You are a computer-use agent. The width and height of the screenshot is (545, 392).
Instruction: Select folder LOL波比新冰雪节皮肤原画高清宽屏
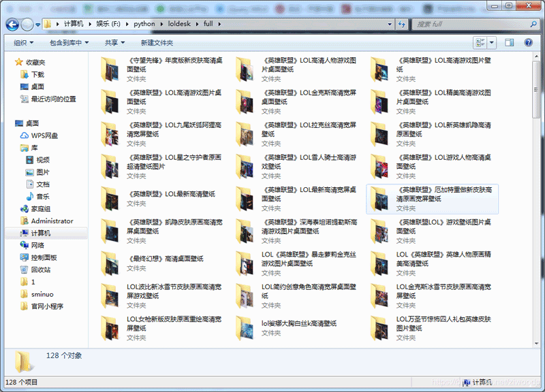tap(162, 296)
